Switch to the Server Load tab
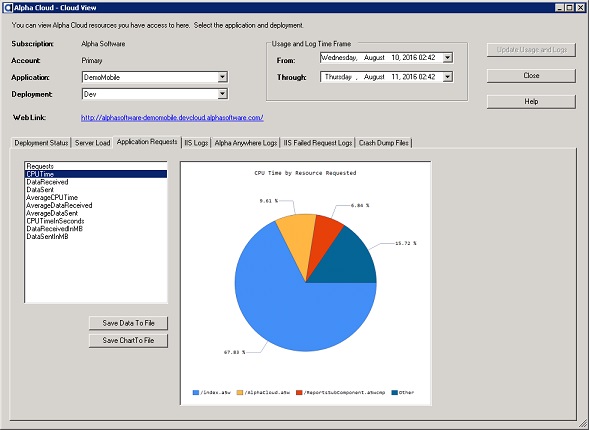 (92, 143)
